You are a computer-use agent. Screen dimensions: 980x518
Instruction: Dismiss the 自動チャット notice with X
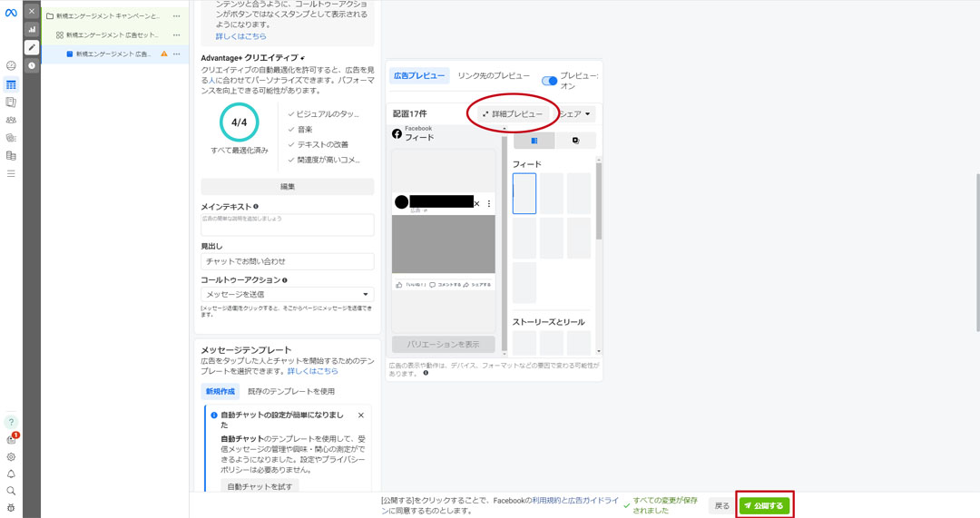pyautogui.click(x=360, y=415)
